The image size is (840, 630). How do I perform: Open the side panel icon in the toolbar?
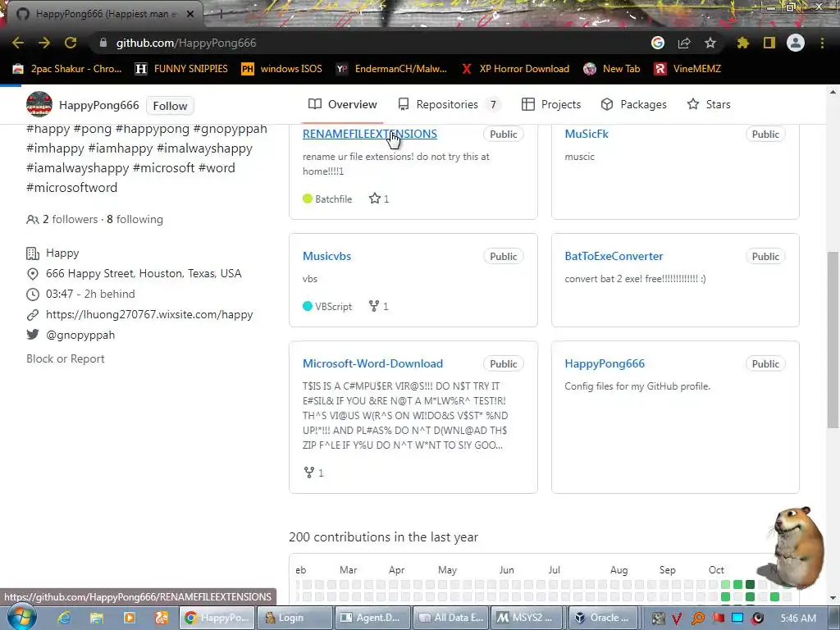click(769, 43)
